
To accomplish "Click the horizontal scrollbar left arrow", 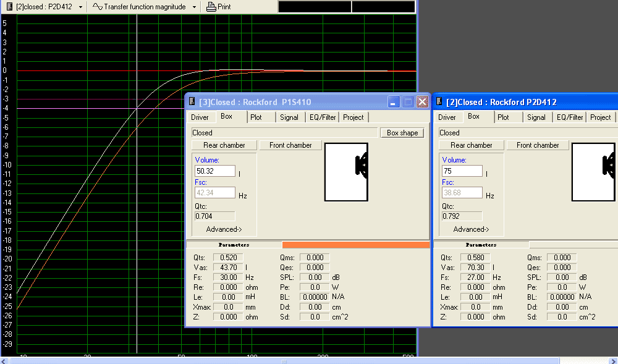I will (4, 361).
